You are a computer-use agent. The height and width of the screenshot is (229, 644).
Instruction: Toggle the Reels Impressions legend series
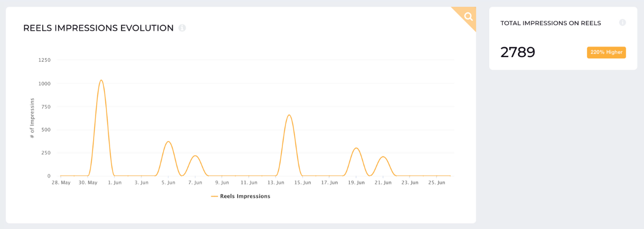pos(241,196)
